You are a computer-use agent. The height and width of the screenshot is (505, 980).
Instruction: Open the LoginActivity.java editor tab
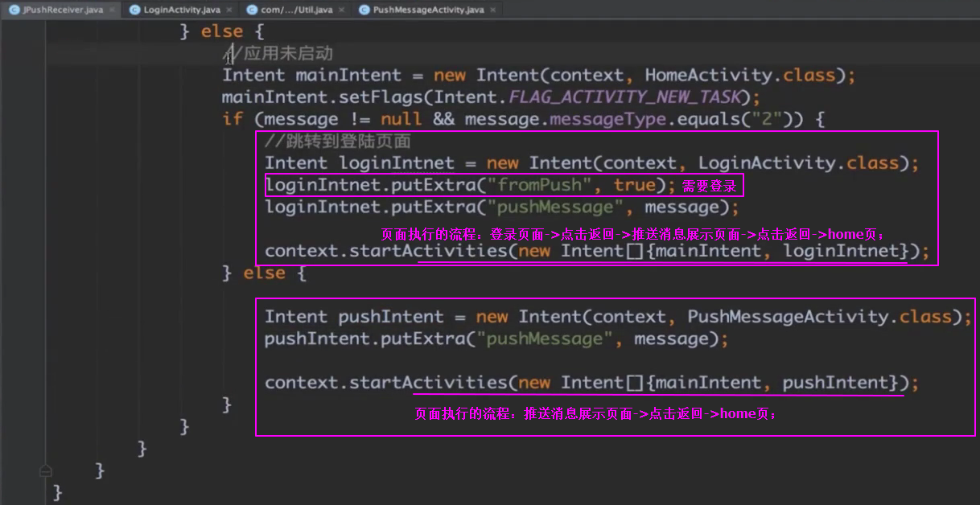[x=181, y=10]
